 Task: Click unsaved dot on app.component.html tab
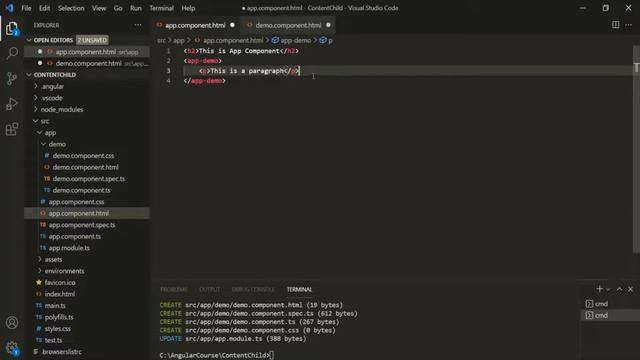[x=232, y=25]
